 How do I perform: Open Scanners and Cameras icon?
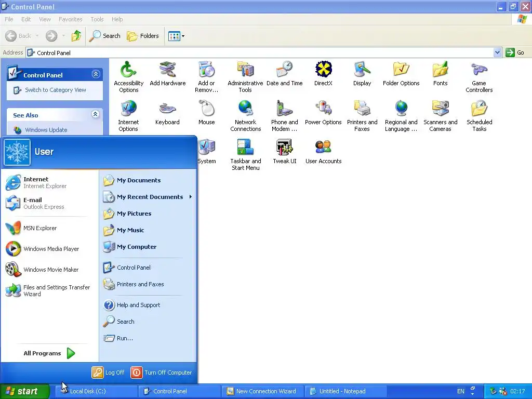(x=440, y=116)
